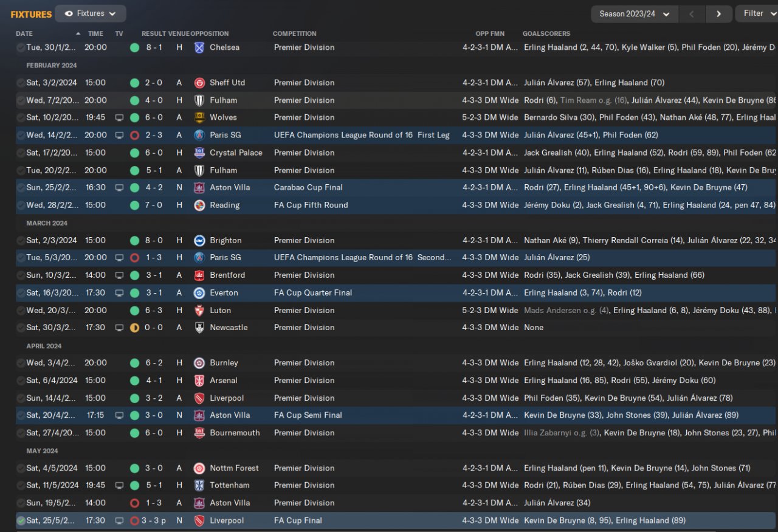This screenshot has height=532, width=778.
Task: Click the goalscorer value None on the Newcastle row
Action: point(534,328)
